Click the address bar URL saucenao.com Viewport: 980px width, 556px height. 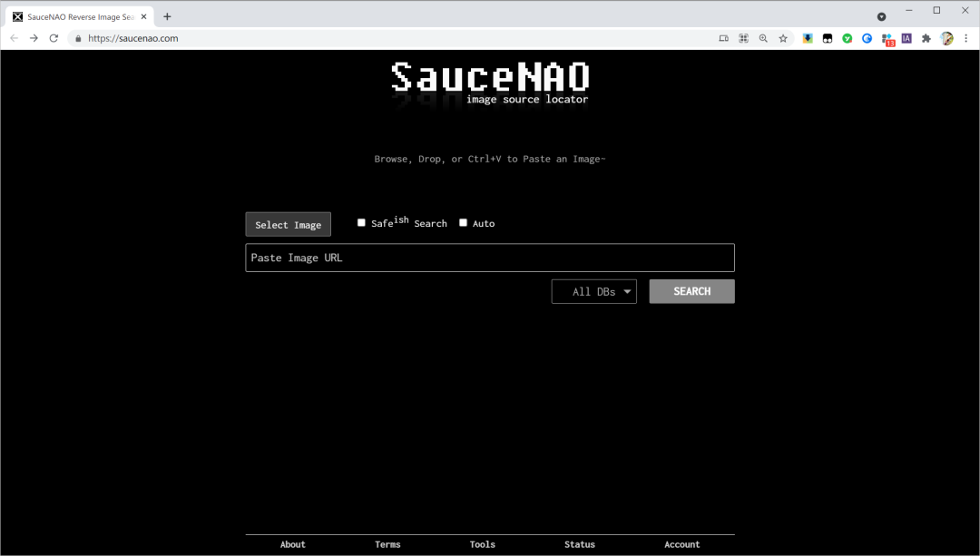[x=133, y=38]
